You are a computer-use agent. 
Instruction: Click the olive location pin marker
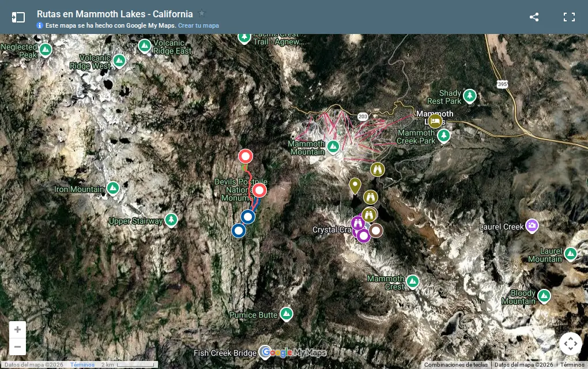pos(355,186)
